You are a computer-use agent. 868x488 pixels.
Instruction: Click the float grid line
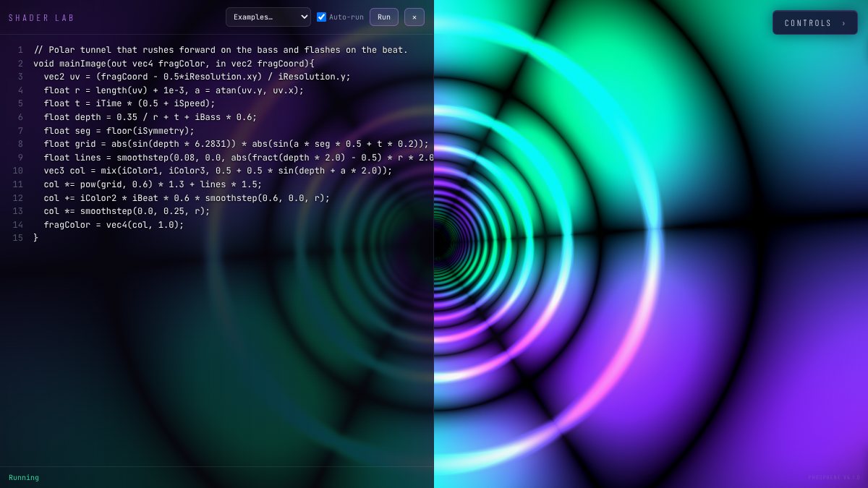(236, 144)
